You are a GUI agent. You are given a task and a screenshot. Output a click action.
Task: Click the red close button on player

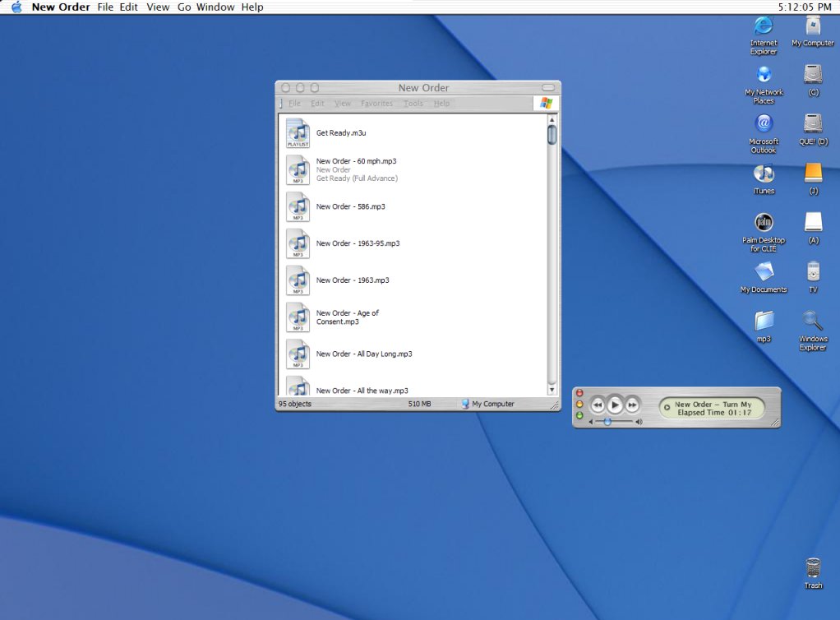[x=579, y=393]
